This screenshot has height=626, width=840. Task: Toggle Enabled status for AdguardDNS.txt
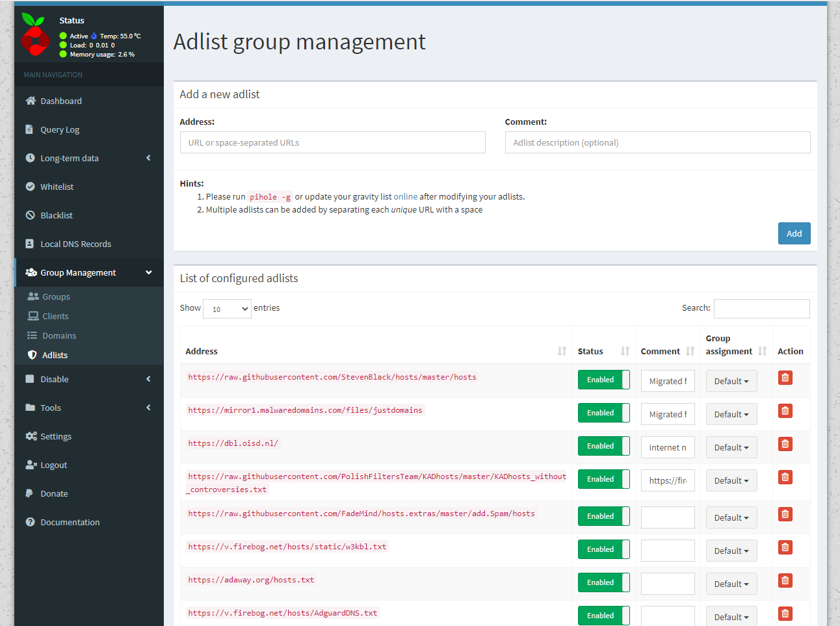pyautogui.click(x=604, y=616)
